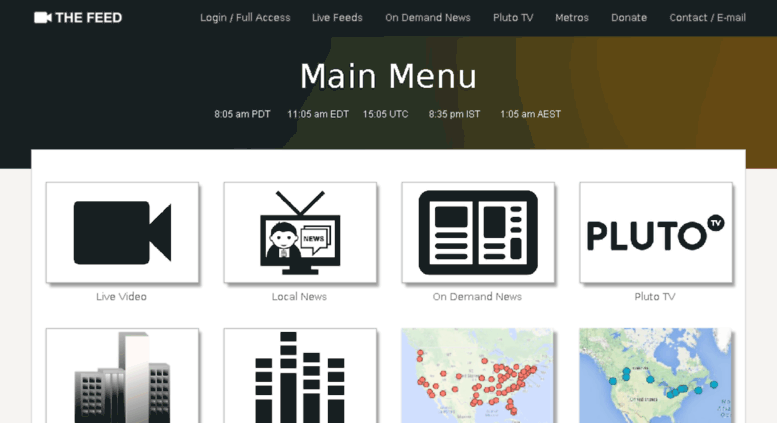
Task: Open the Local News television tile
Action: [x=300, y=233]
